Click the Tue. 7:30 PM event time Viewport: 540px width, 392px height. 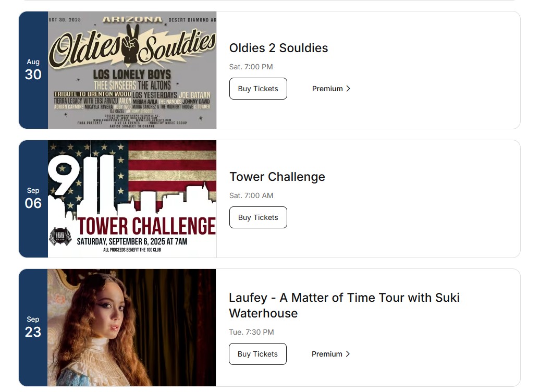[251, 332]
